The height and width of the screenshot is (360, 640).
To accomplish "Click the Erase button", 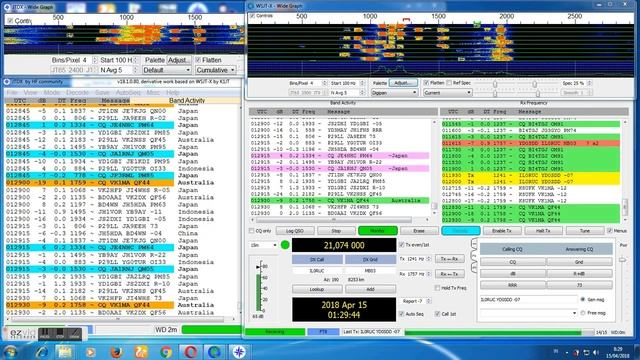I will tap(419, 231).
